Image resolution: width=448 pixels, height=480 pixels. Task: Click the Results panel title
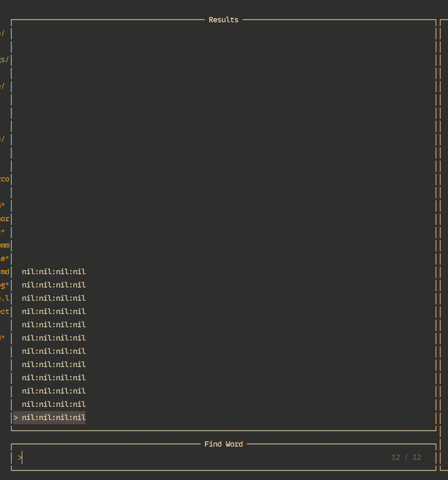pyautogui.click(x=223, y=20)
